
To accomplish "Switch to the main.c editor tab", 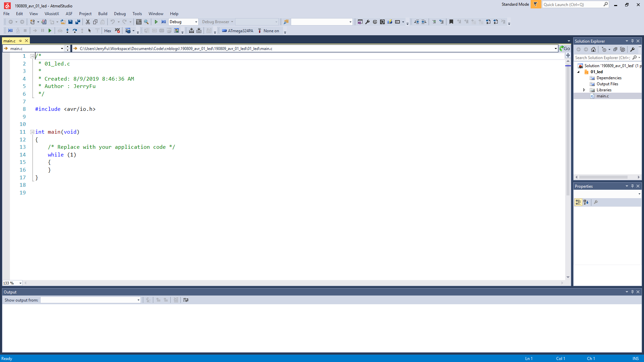I will click(x=9, y=41).
